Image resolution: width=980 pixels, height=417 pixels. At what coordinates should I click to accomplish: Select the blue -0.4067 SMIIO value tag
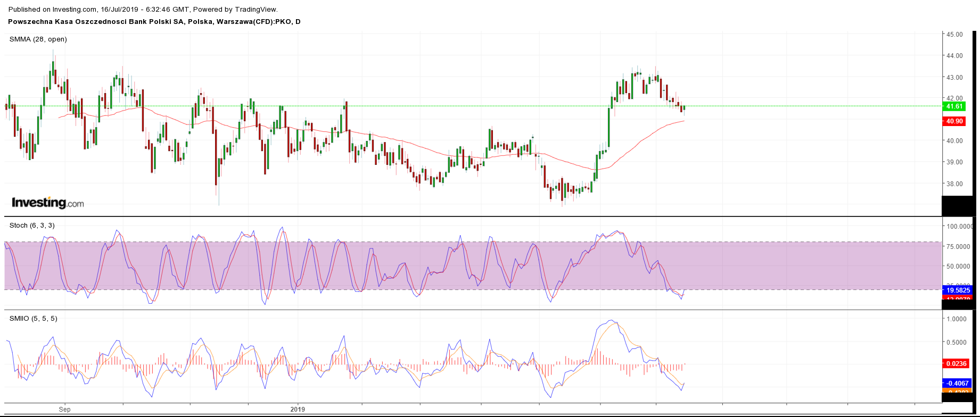957,383
